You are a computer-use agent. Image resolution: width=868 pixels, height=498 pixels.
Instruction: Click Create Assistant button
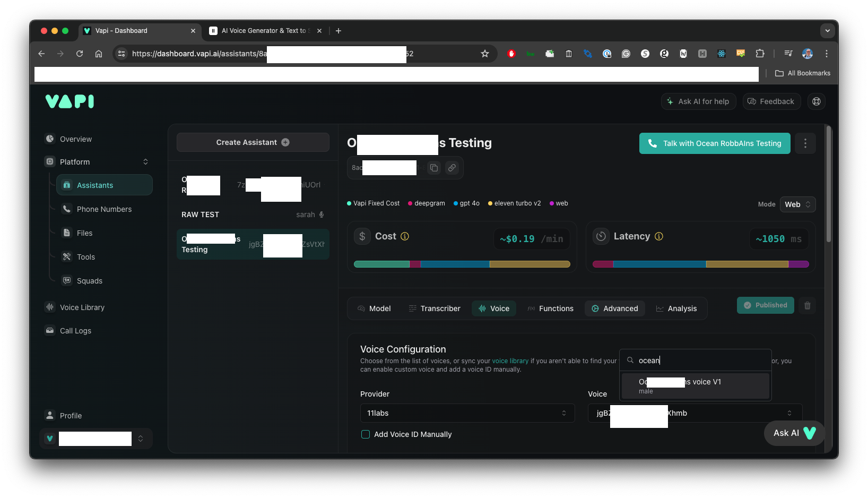[253, 142]
